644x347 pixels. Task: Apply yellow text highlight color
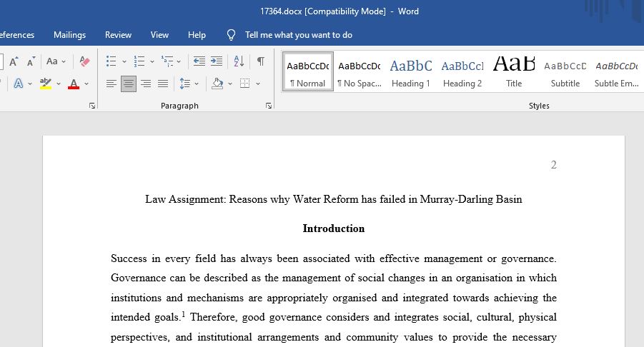click(46, 84)
